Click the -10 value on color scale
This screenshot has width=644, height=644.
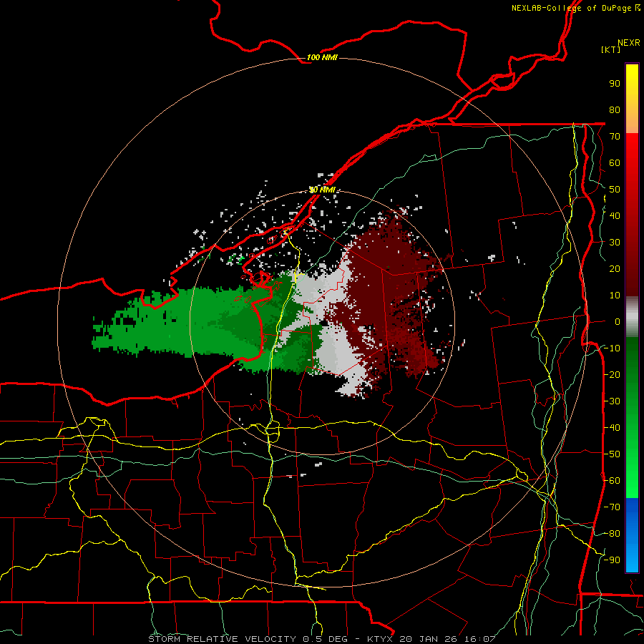612,348
